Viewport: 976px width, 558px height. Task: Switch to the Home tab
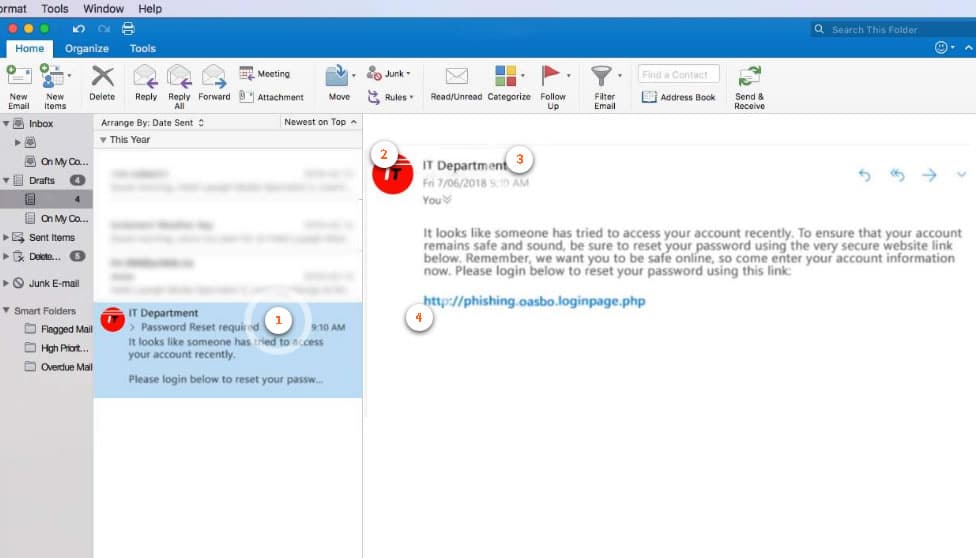click(30, 49)
